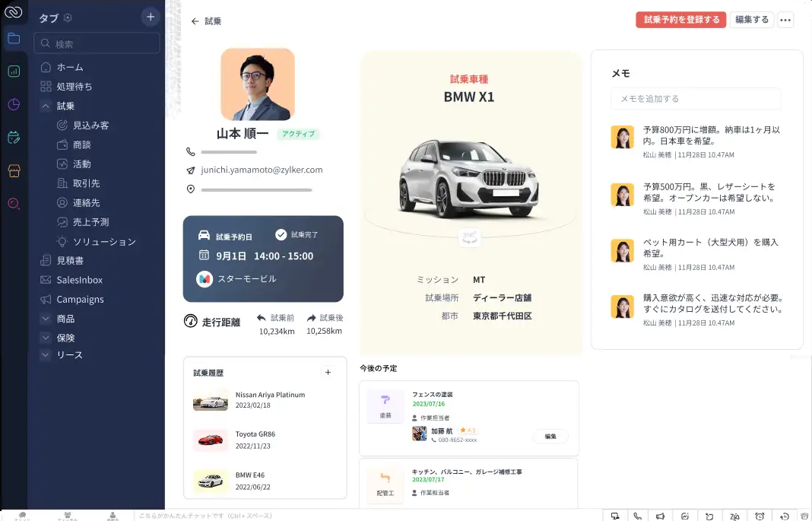812x521 pixels.
Task: Open the Toyota GR86 history thumbnail
Action: pyautogui.click(x=211, y=440)
